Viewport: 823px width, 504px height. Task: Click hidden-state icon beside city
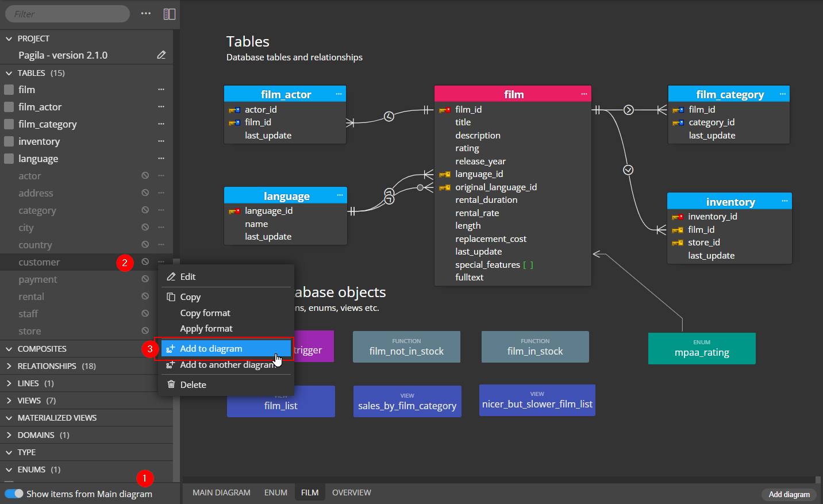(145, 227)
